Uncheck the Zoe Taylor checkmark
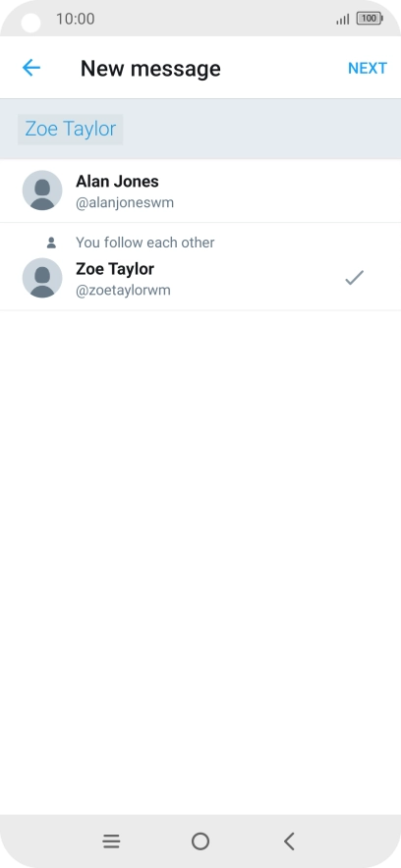This screenshot has width=401, height=868. coord(355,277)
